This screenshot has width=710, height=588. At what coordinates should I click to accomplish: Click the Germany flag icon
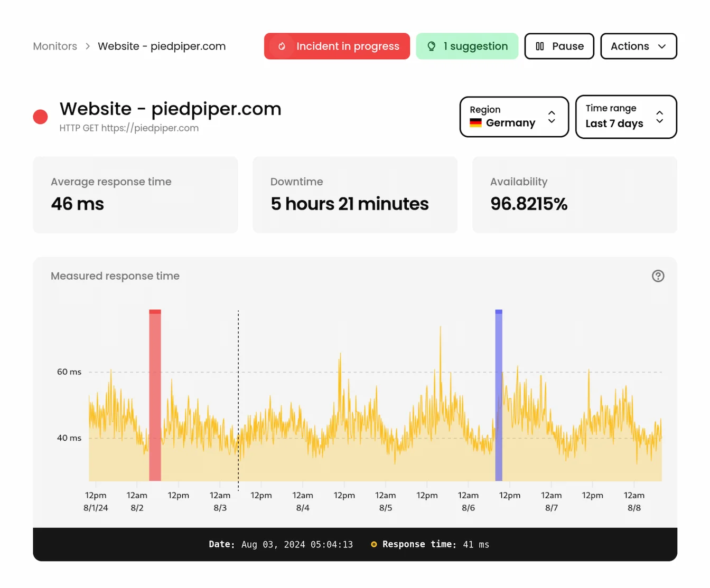(x=475, y=123)
